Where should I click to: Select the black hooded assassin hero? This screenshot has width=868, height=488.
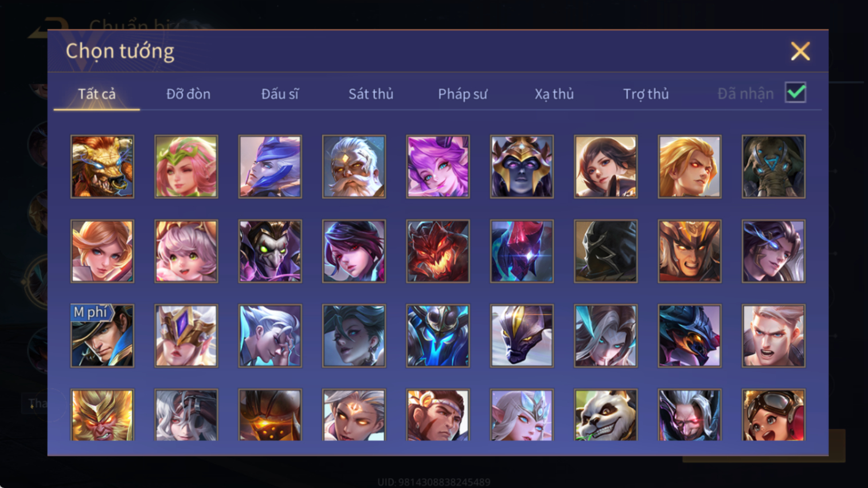pos(605,251)
